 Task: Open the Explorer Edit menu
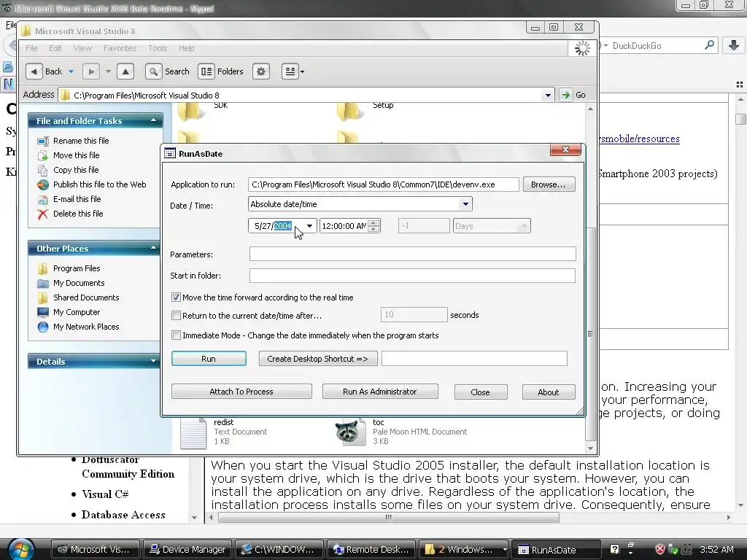point(55,48)
